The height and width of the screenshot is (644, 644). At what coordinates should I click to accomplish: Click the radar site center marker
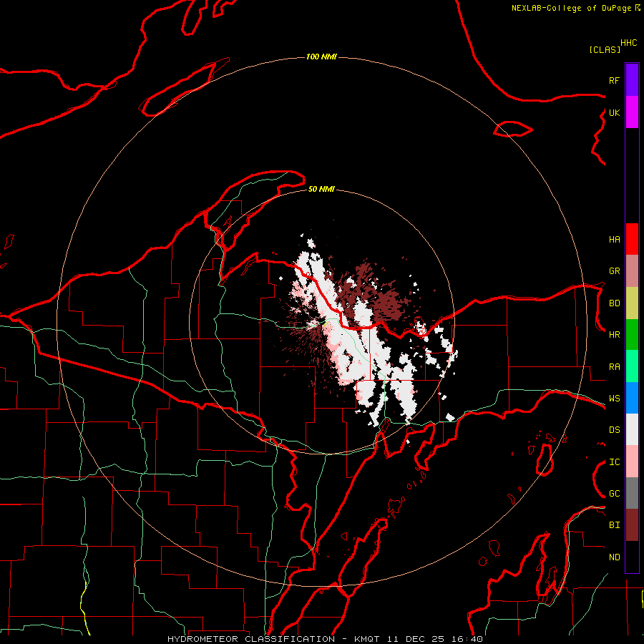point(324,323)
